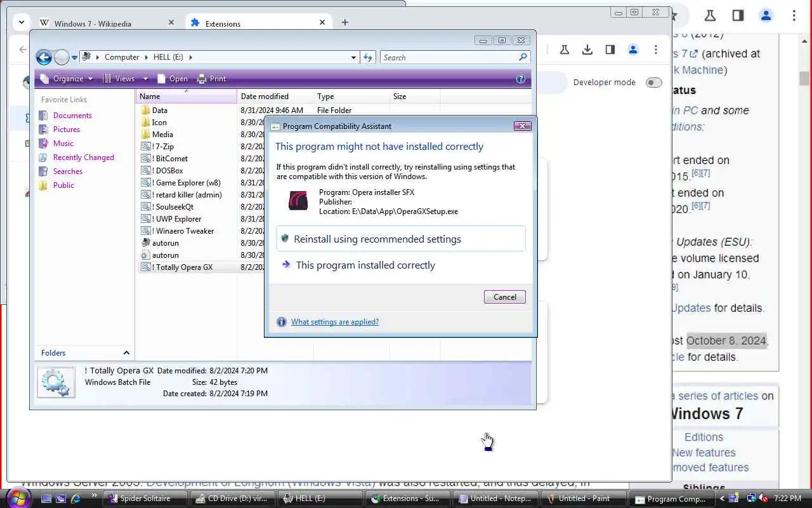Switch to Untitled - Paint taskbar button
The height and width of the screenshot is (508, 812).
click(x=582, y=498)
